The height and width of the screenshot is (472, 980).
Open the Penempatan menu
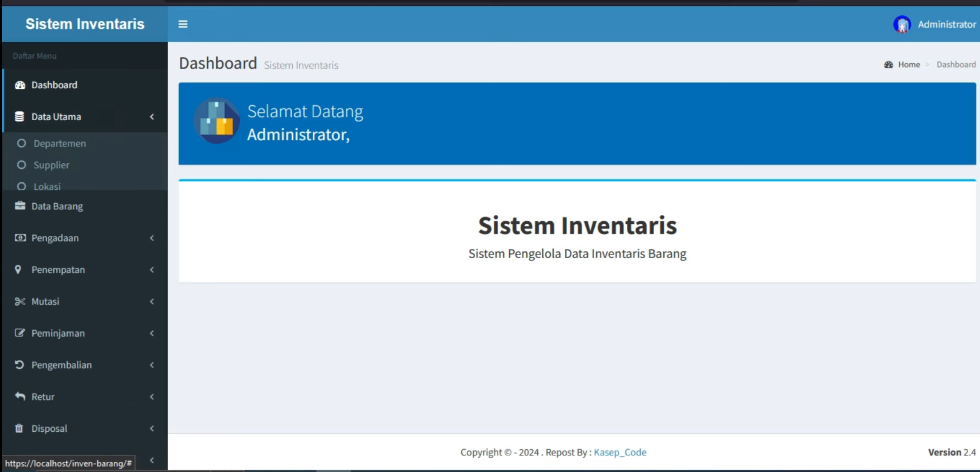85,270
